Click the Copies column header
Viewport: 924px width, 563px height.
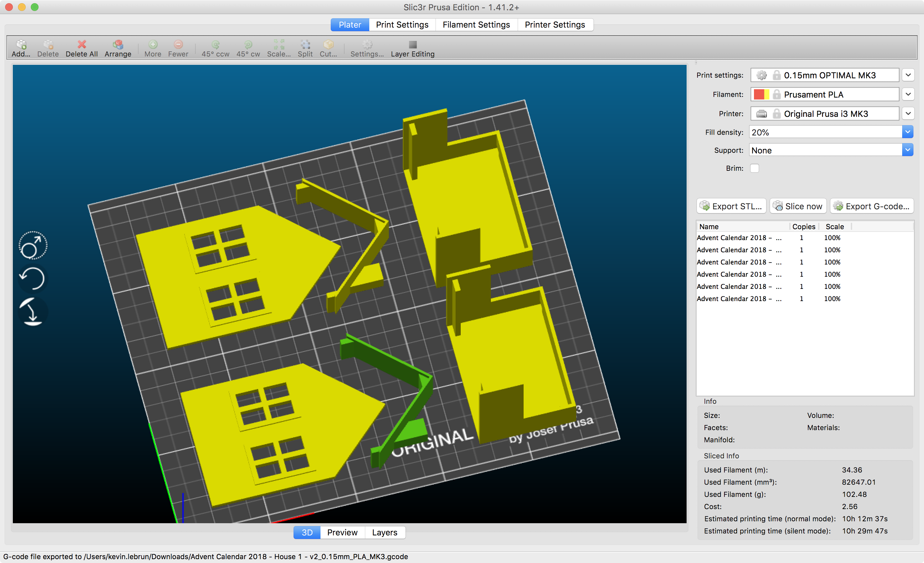804,227
